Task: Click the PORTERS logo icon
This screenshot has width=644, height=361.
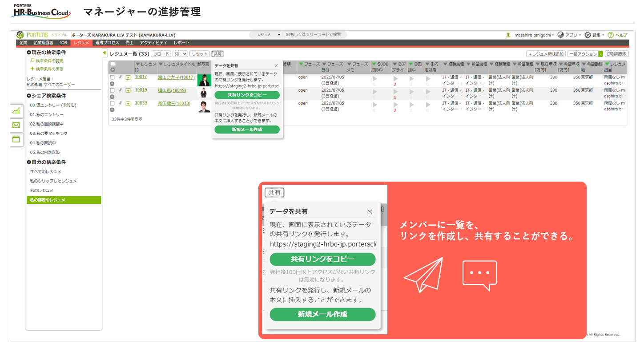Action: (x=20, y=35)
